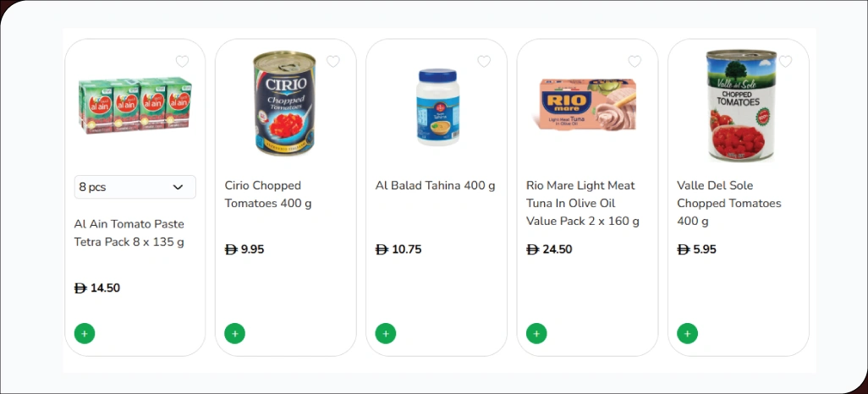Add Valle Del Sole Tomatoes to cart

pos(687,333)
